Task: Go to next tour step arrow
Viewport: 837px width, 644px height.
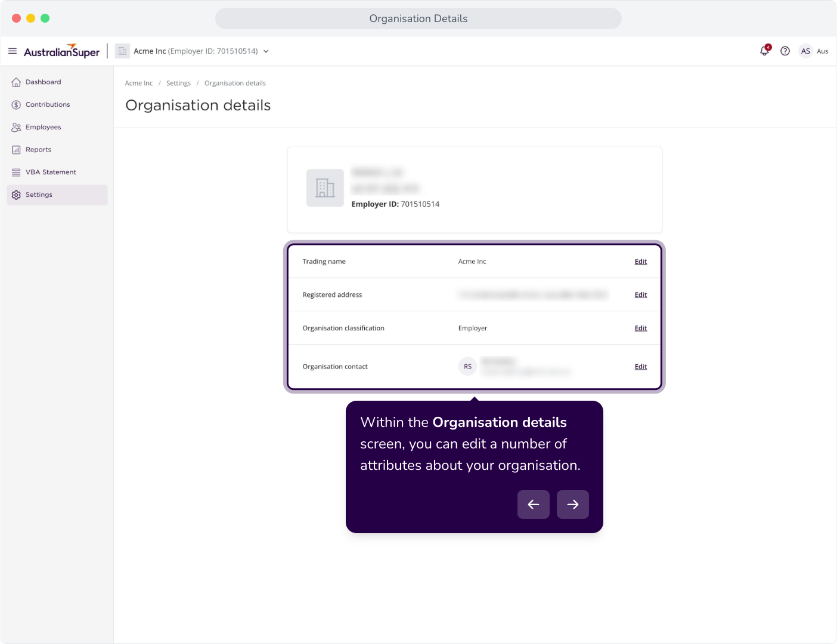Action: 573,504
